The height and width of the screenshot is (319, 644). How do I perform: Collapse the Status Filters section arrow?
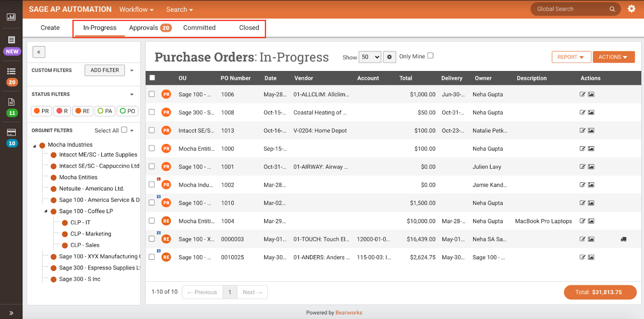tap(132, 94)
